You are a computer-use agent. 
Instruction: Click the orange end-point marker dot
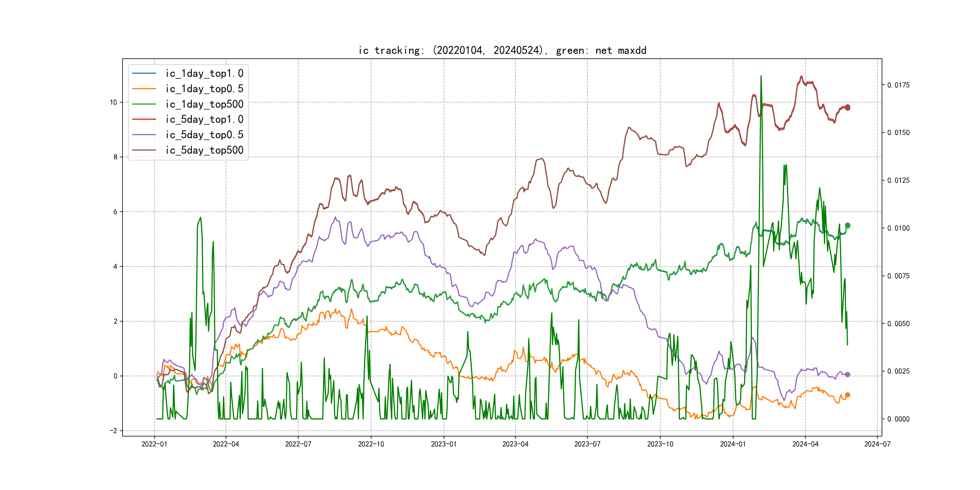pyautogui.click(x=848, y=395)
